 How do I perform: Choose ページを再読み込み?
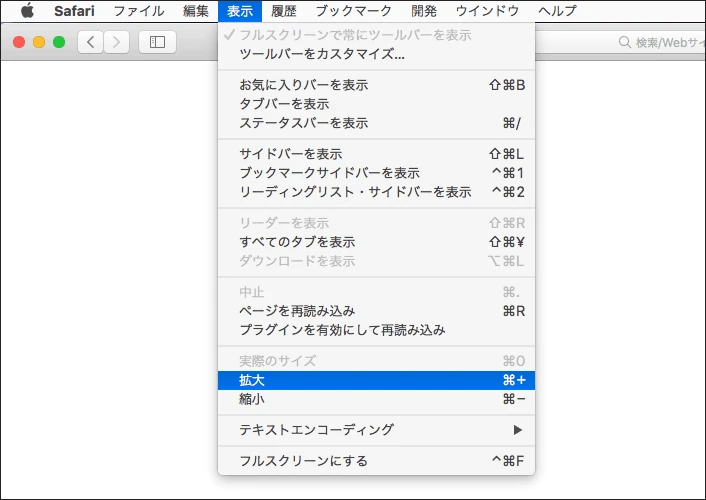point(376,311)
